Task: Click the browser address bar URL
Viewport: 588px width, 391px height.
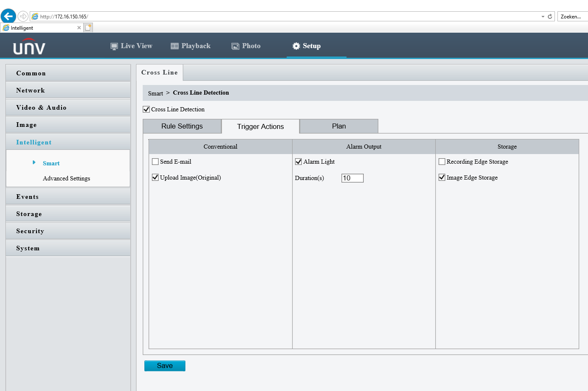Action: (x=64, y=17)
